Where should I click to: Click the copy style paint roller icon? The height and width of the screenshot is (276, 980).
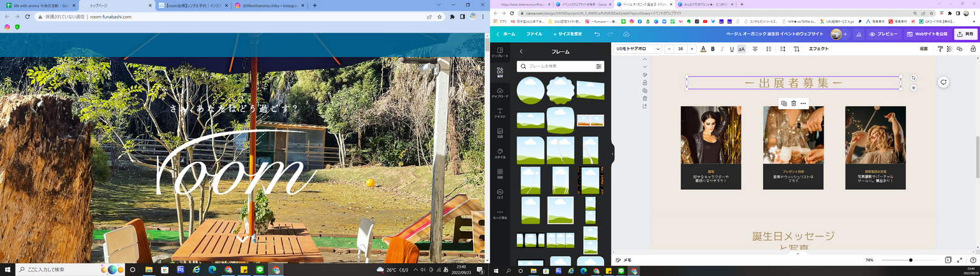point(940,49)
